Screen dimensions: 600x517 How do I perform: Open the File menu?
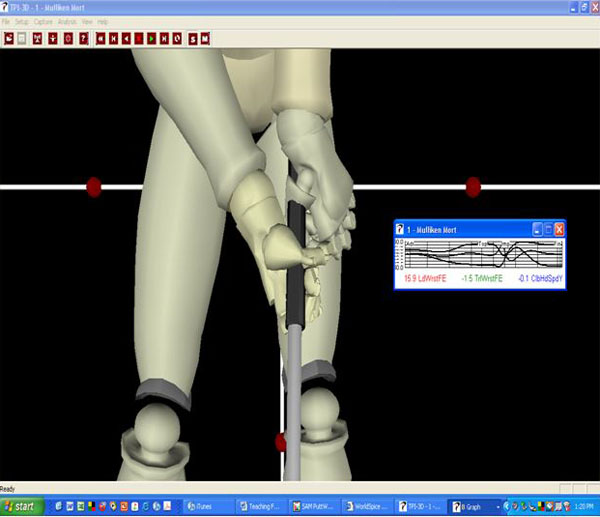coord(6,22)
